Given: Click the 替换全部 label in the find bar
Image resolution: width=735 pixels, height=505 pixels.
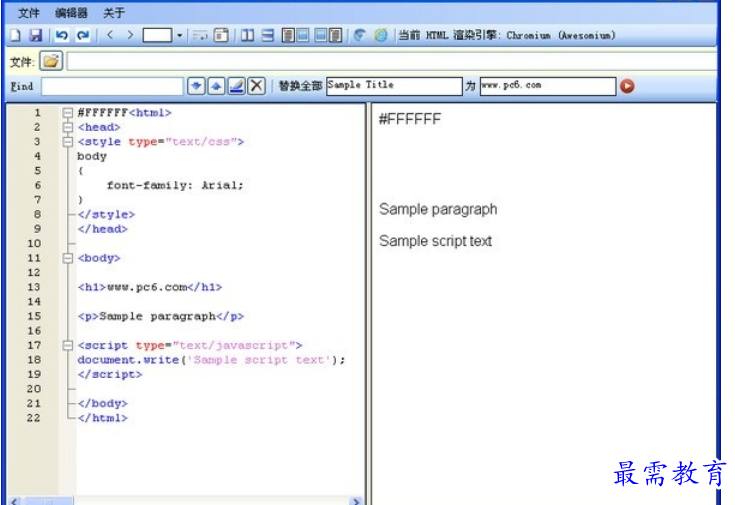Looking at the screenshot, I should click(x=300, y=86).
